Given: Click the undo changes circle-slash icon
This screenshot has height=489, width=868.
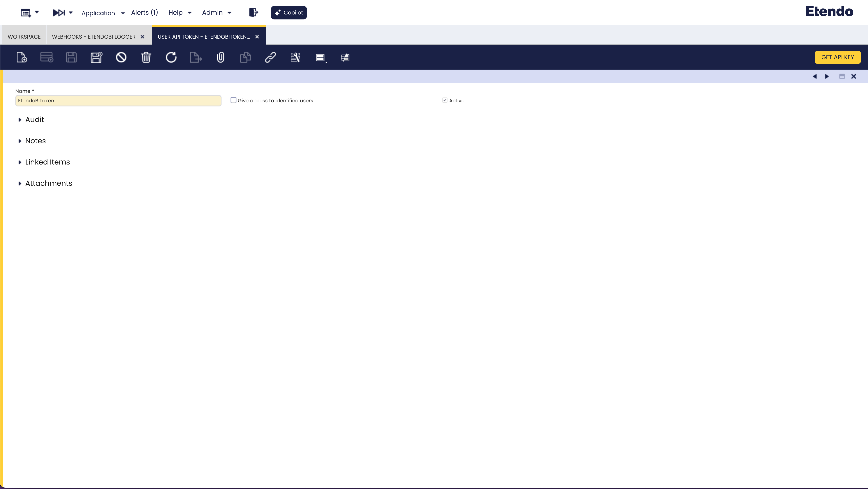Looking at the screenshot, I should (x=121, y=57).
